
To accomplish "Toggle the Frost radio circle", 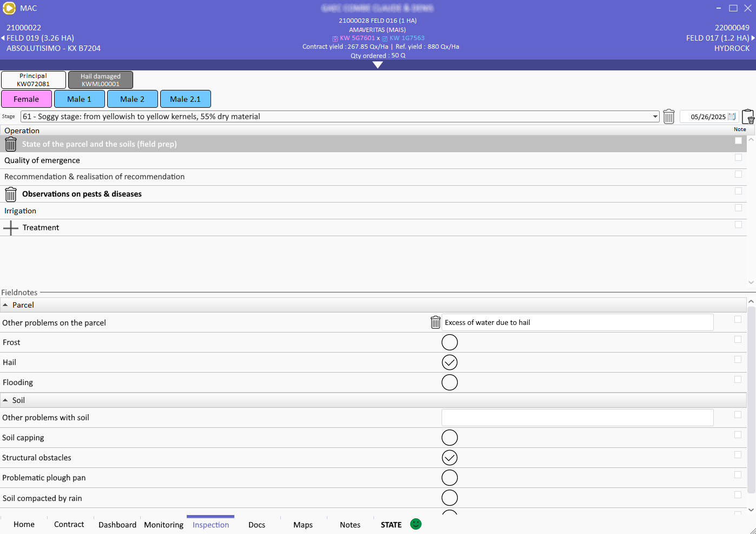I will [x=450, y=342].
